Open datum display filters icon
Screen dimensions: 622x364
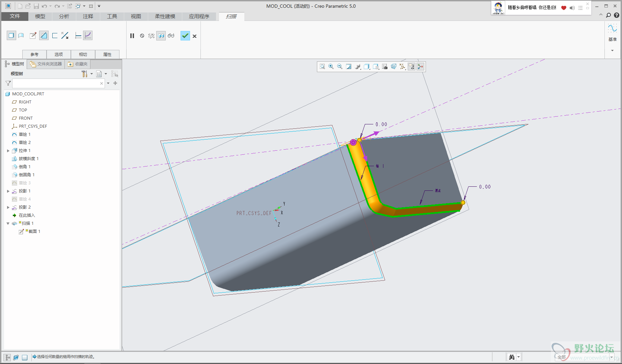[x=402, y=67]
